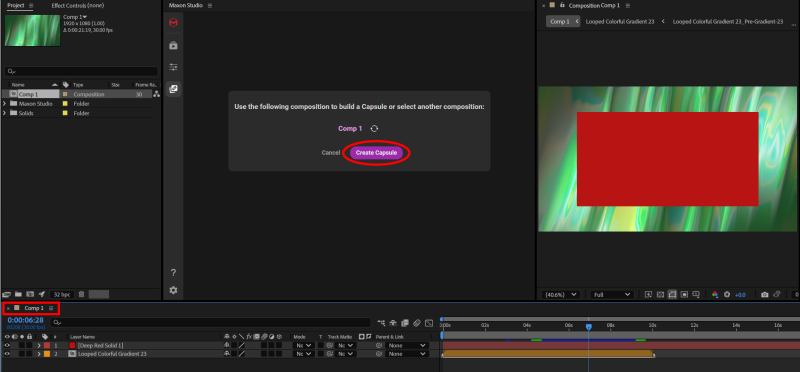This screenshot has width=800, height=372.
Task: Open the show channel RGB icon
Action: coord(715,294)
